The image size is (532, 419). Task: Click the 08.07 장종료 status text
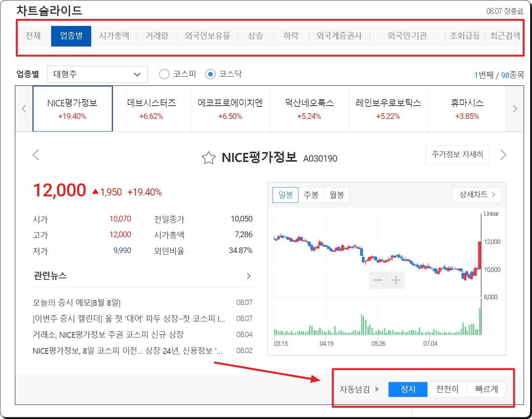(x=505, y=11)
